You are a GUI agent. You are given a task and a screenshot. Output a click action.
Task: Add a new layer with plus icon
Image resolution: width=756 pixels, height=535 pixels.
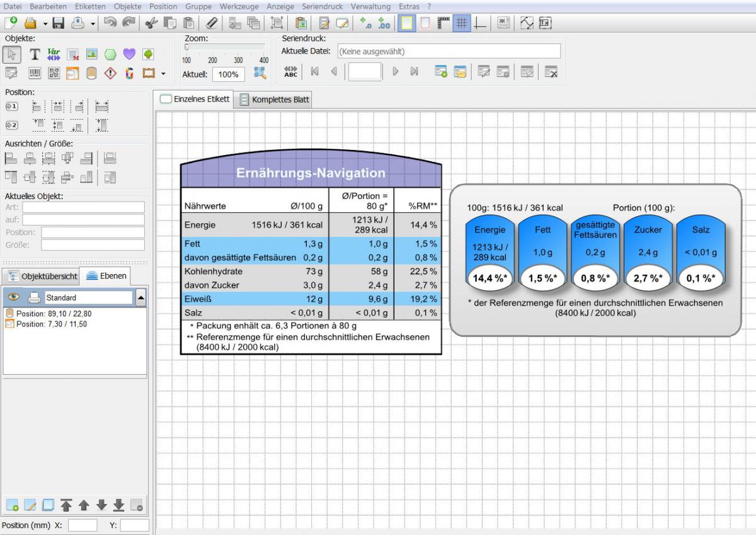(x=12, y=505)
